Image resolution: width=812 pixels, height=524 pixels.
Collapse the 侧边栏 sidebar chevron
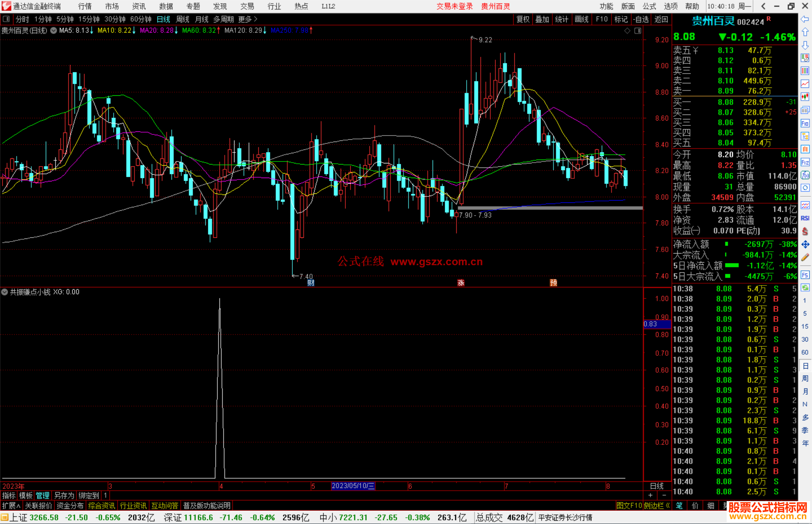tap(668, 506)
